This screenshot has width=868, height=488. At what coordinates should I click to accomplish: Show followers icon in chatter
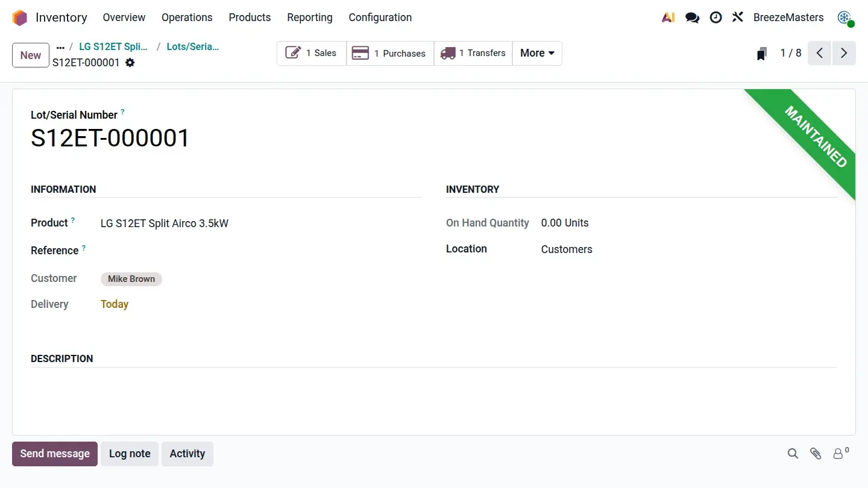pyautogui.click(x=840, y=454)
